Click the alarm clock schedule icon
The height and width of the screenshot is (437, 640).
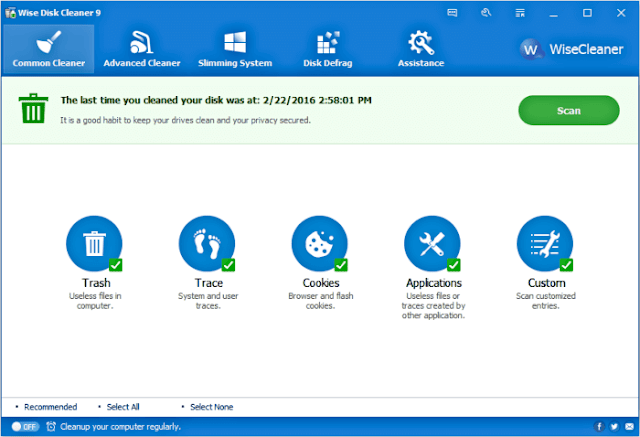51,426
